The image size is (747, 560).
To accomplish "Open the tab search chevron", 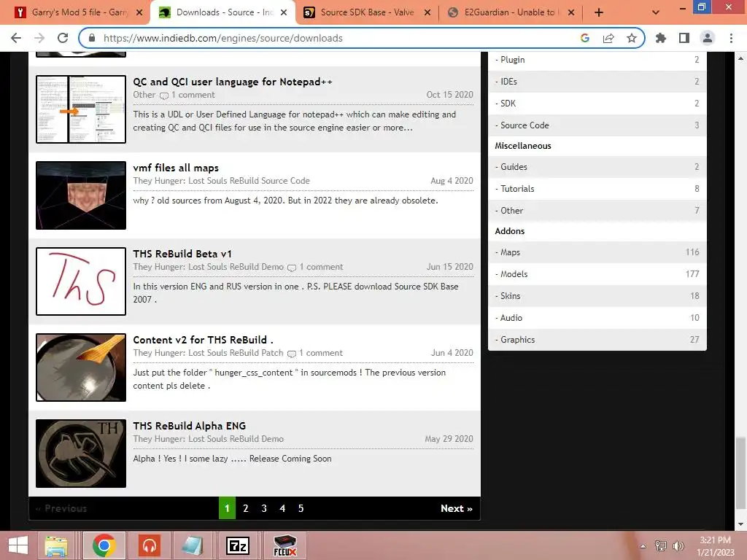I will (x=656, y=12).
